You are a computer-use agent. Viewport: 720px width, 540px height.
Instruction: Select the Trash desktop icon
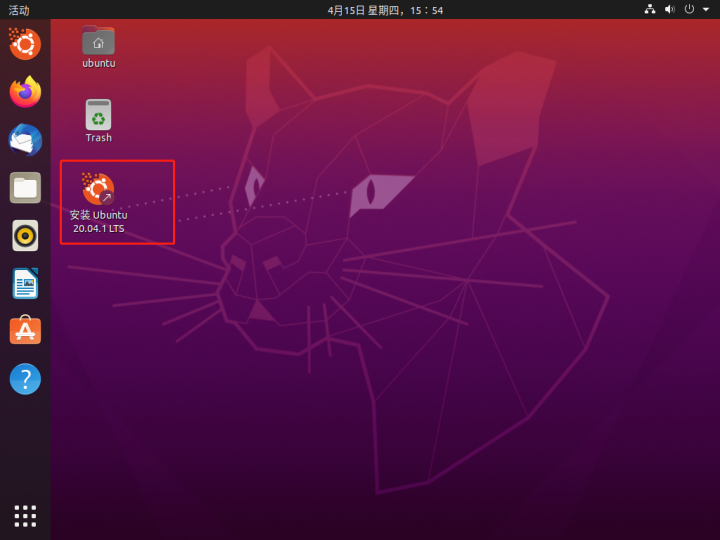click(98, 114)
